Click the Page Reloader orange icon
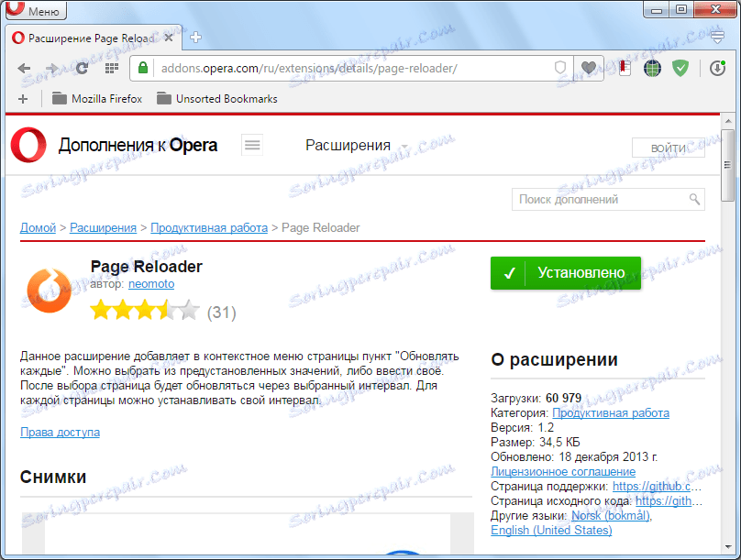Image resolution: width=741 pixels, height=560 pixels. 50,290
